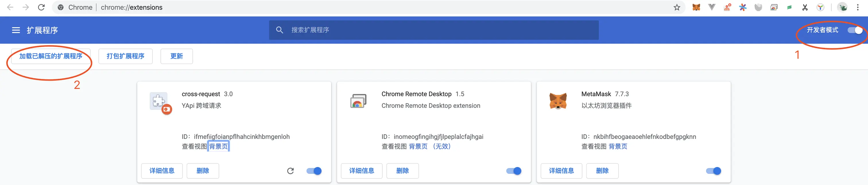Viewport: 868px width, 185px height.
Task: Disable the MetaMask extension toggle
Action: 714,171
